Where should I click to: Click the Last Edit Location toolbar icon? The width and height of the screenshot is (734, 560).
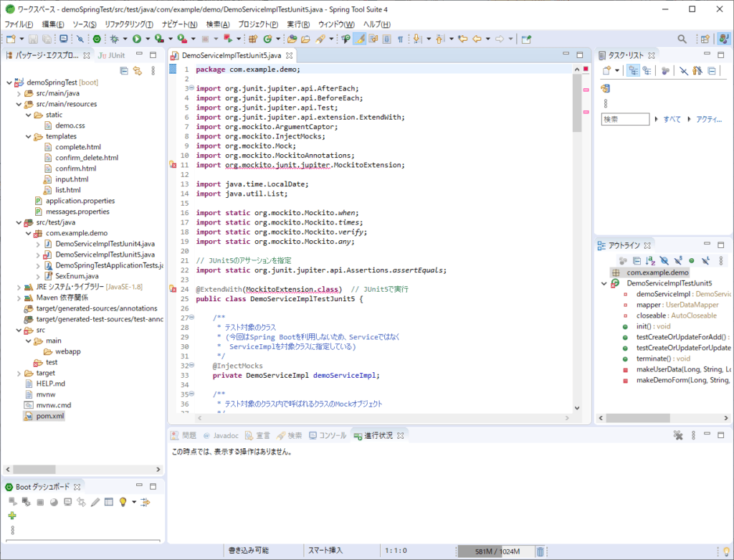[x=463, y=39]
